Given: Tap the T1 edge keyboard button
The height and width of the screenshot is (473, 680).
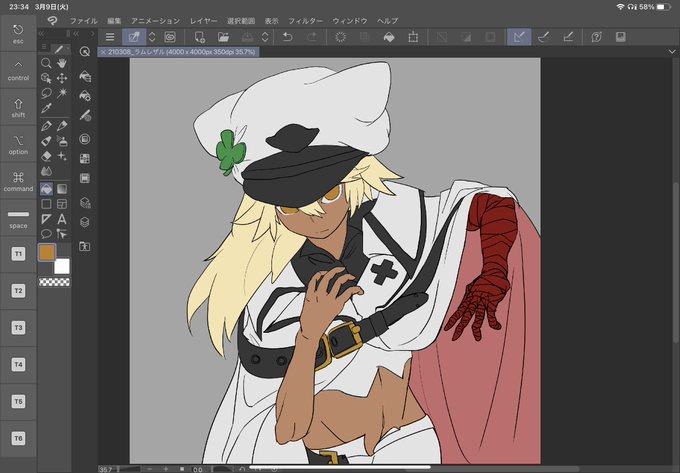Looking at the screenshot, I should coord(18,254).
